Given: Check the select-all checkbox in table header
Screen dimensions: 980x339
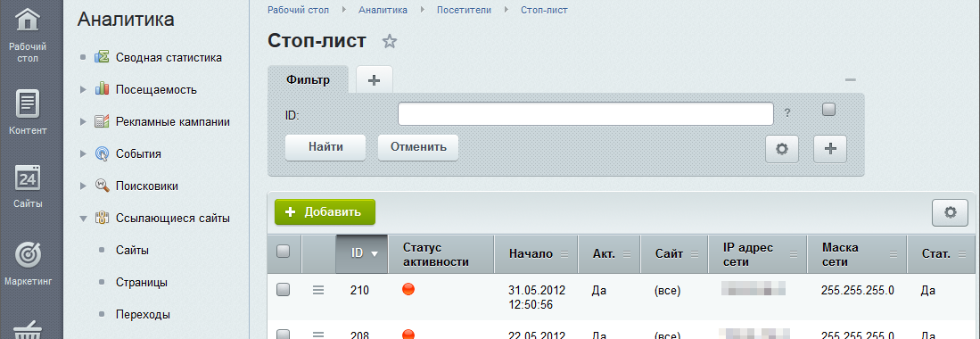Looking at the screenshot, I should 284,251.
